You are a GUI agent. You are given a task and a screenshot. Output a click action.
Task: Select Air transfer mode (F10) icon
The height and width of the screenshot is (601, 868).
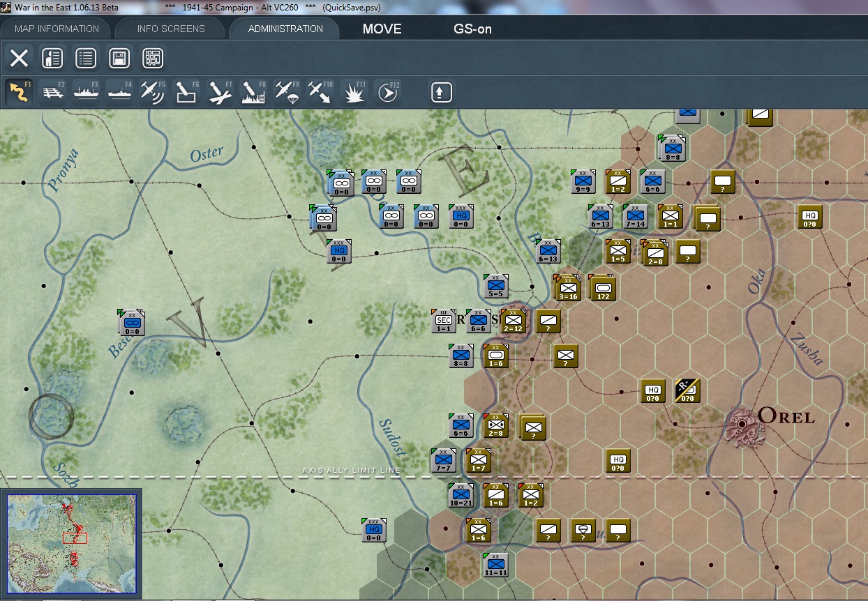point(320,92)
